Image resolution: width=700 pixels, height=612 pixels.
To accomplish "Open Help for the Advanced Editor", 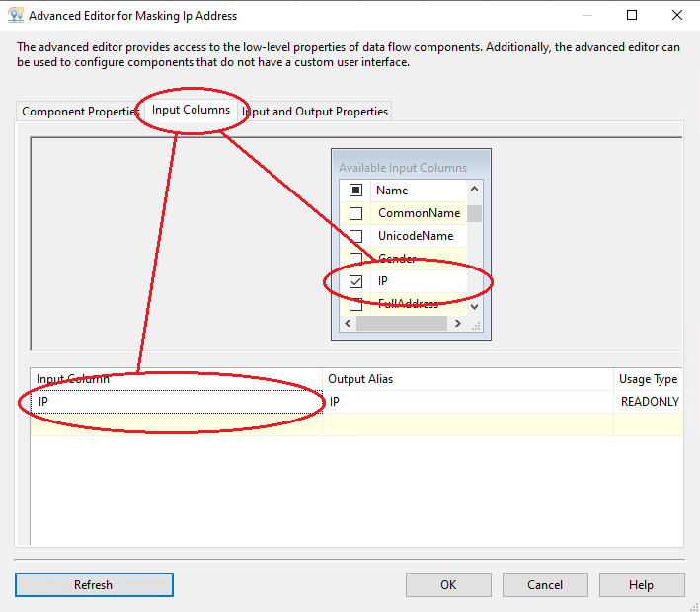I will [641, 585].
